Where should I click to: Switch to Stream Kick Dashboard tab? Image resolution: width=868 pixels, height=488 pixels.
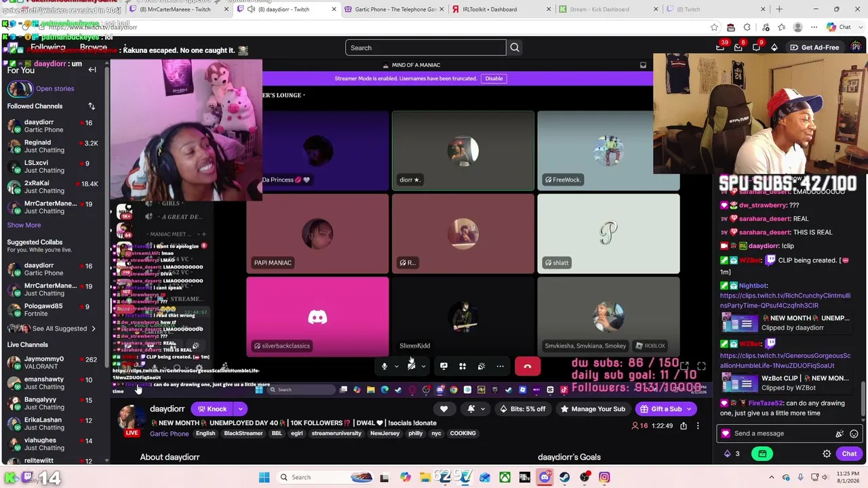[x=609, y=9]
